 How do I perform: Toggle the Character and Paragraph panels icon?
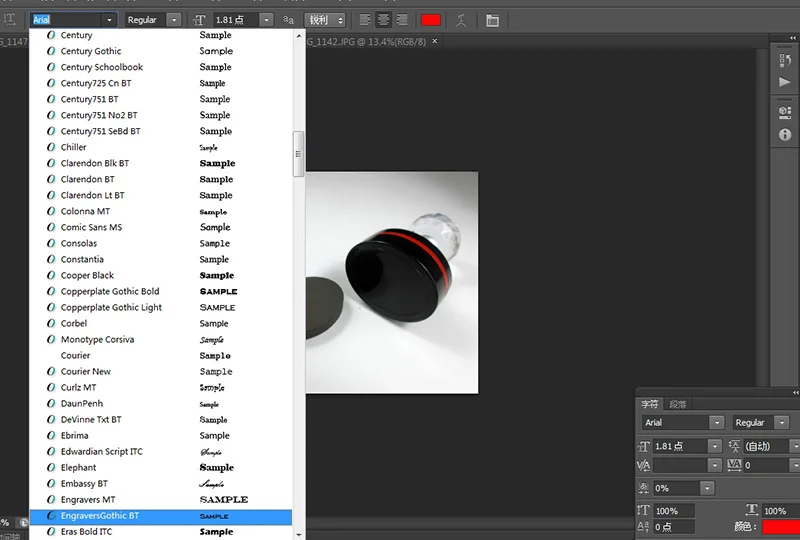click(493, 20)
